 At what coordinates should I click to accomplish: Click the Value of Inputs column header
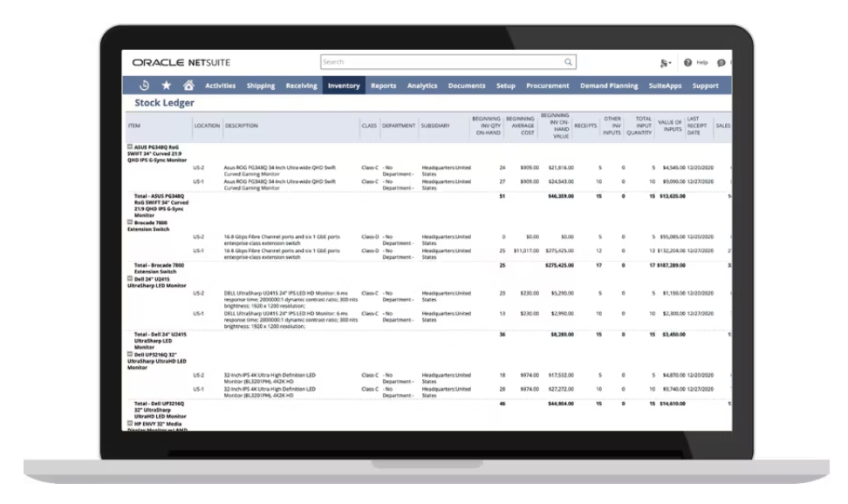669,126
